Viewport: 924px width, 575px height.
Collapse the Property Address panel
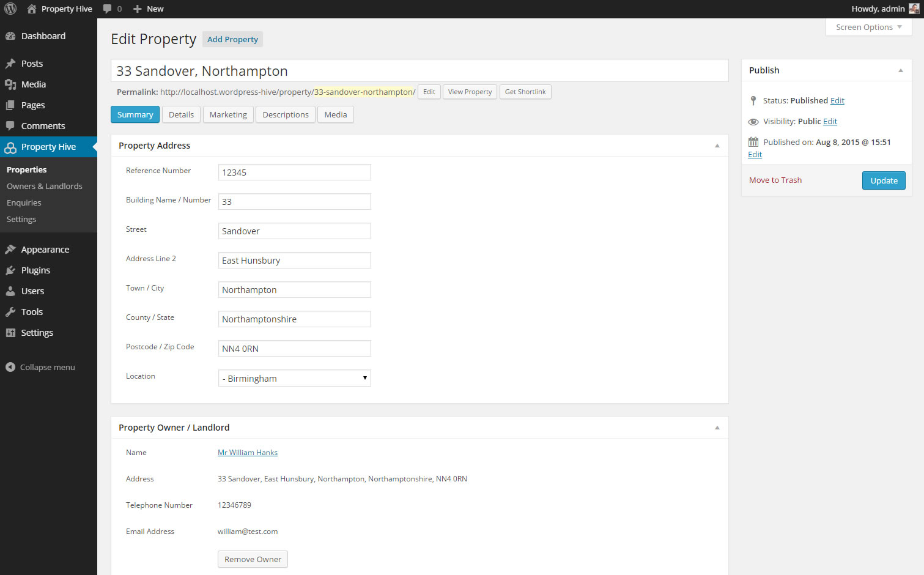tap(717, 146)
